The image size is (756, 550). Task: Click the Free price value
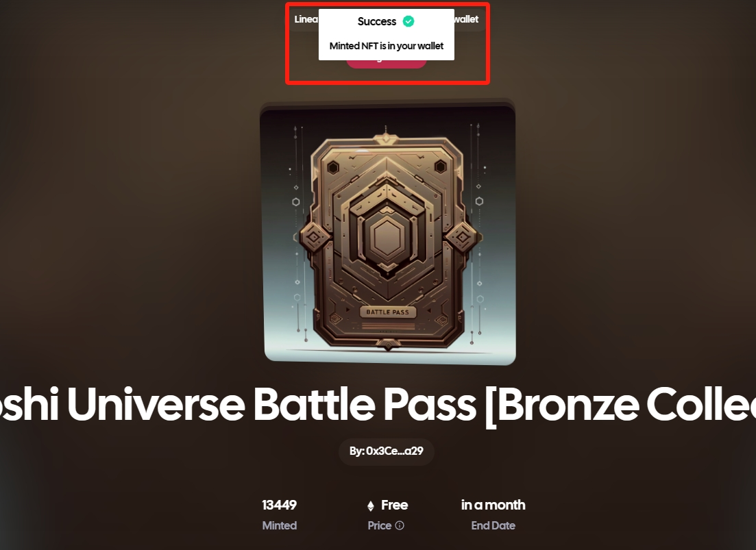point(394,505)
